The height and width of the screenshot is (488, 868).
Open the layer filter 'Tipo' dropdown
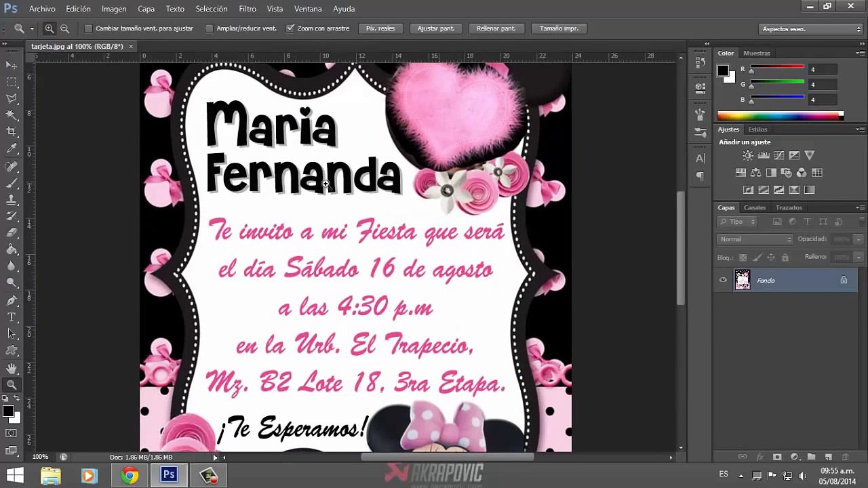coord(738,222)
